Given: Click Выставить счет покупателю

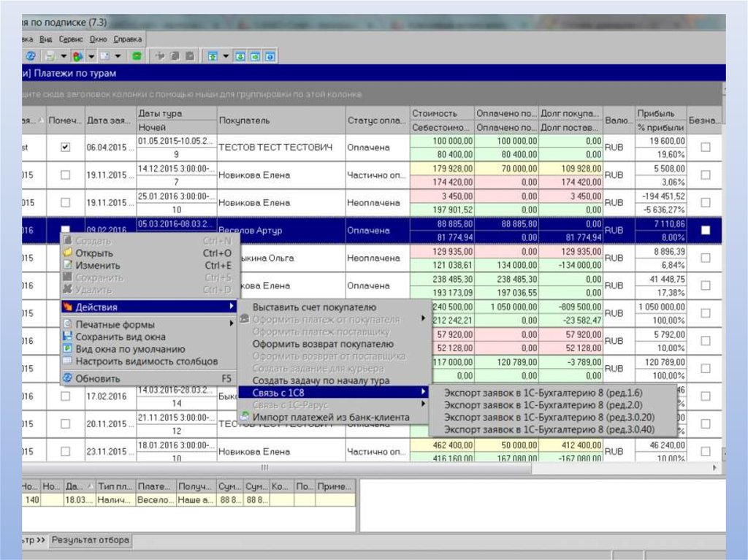Looking at the screenshot, I should point(333,307).
